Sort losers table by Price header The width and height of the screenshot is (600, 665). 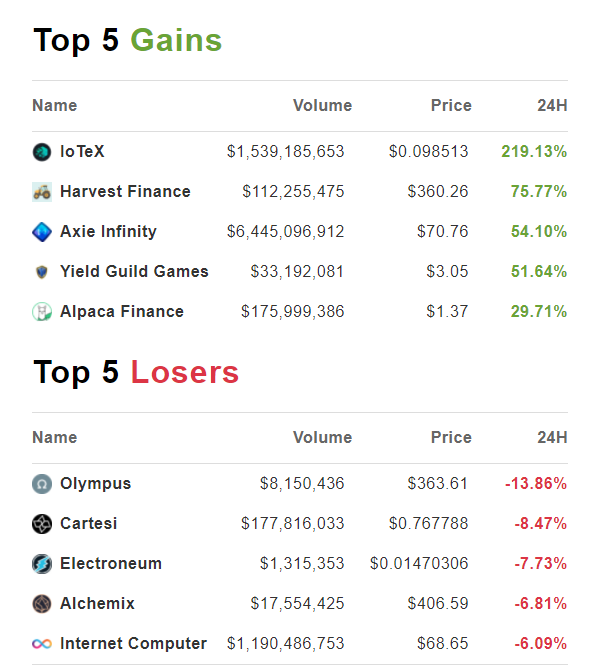point(450,438)
